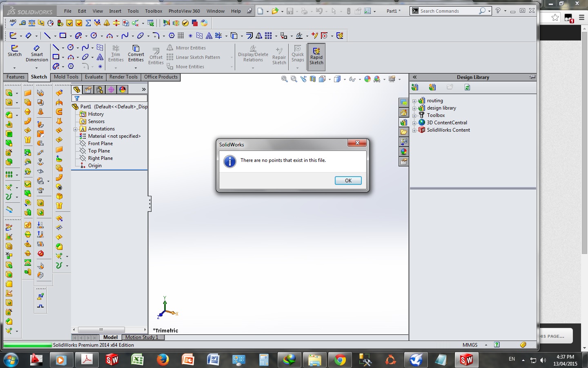This screenshot has width=588, height=368.
Task: Expand the 3D ContentCentral node
Action: (x=414, y=123)
